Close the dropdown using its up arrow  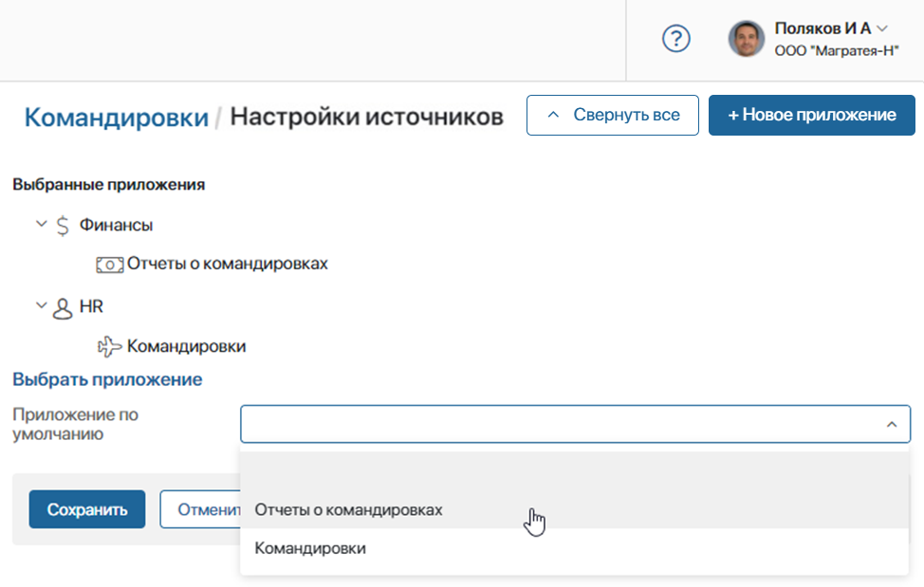point(892,424)
